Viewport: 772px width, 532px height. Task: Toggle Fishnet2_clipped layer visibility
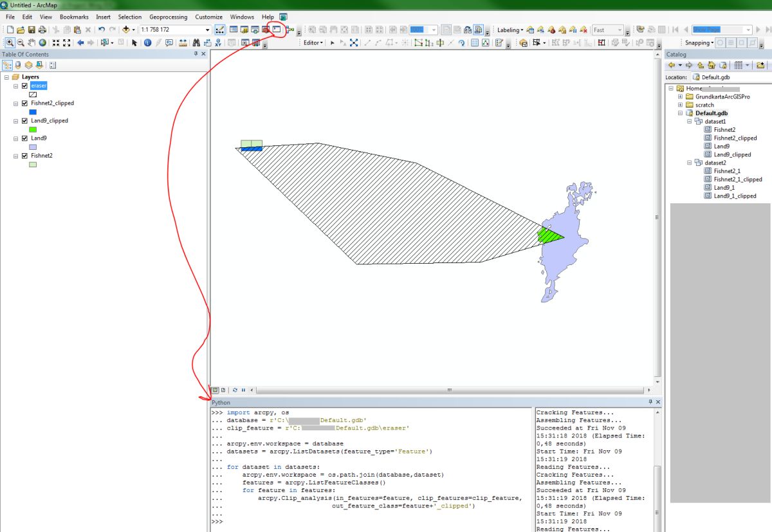pos(24,103)
